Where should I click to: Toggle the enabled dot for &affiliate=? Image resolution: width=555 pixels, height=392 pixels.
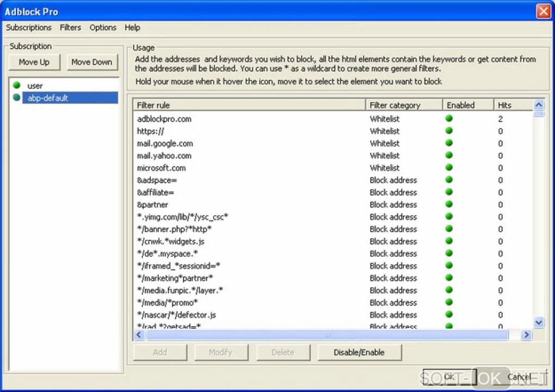point(449,192)
